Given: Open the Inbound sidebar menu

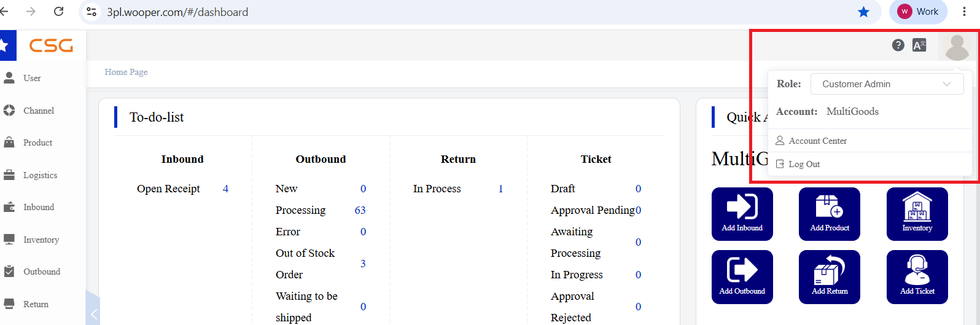Looking at the screenshot, I should pyautogui.click(x=38, y=207).
